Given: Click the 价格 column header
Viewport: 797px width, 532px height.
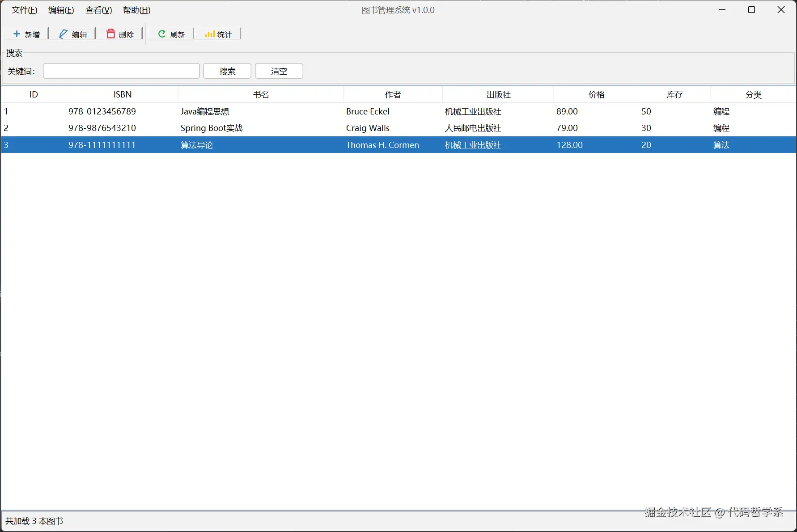Looking at the screenshot, I should point(596,94).
